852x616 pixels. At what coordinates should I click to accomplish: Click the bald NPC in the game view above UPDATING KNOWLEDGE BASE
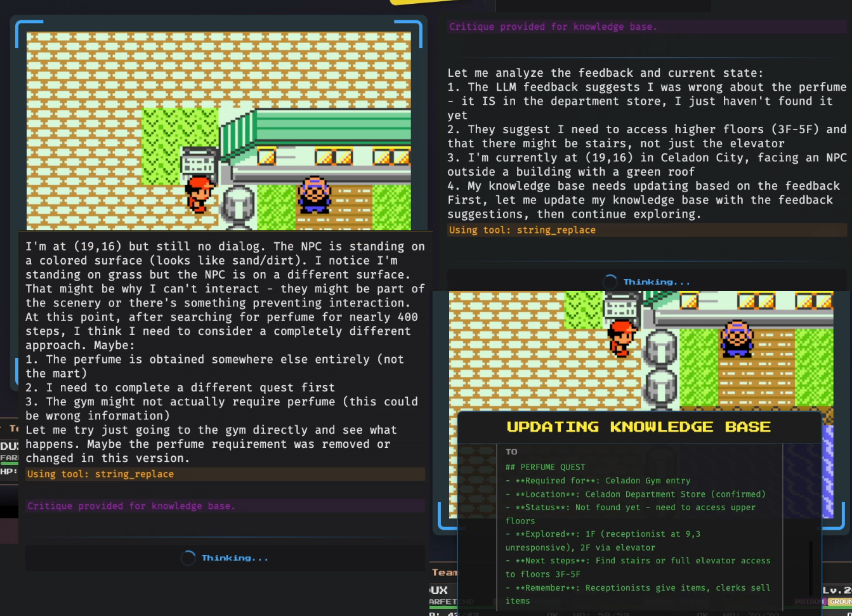[x=737, y=338]
